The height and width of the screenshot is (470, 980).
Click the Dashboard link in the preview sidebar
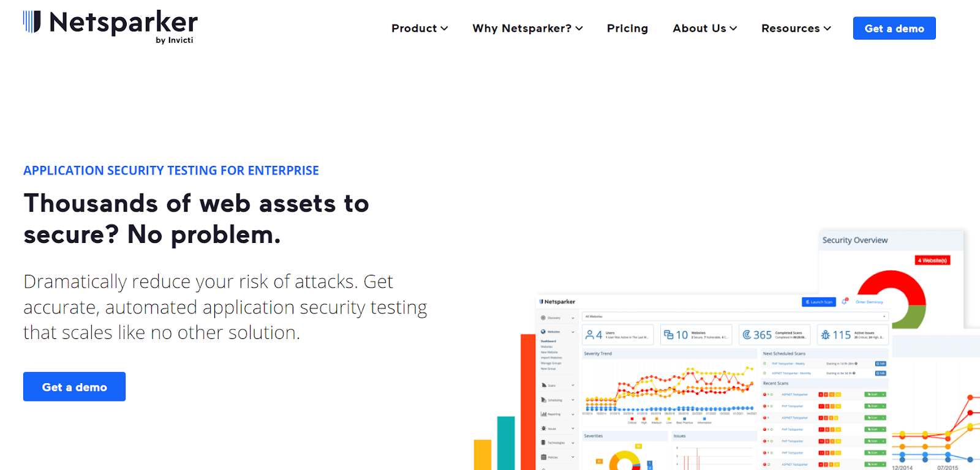tap(548, 341)
